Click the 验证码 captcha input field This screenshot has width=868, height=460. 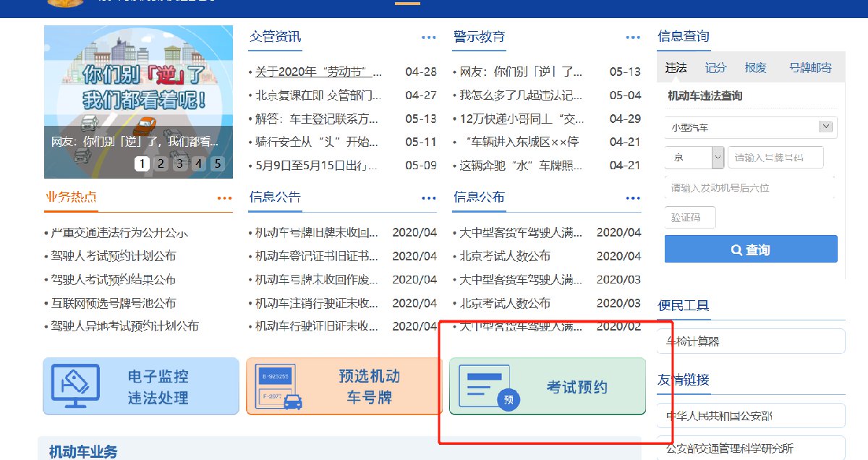click(x=690, y=218)
